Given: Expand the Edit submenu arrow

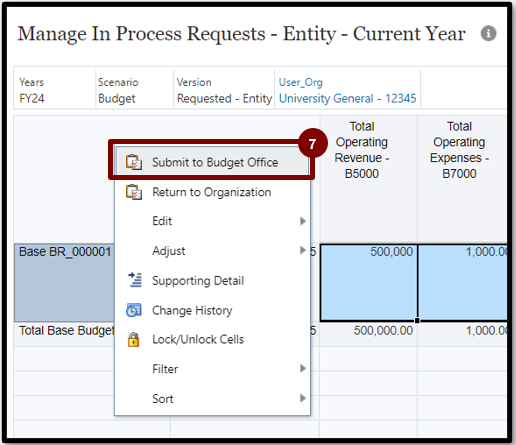Looking at the screenshot, I should 303,221.
